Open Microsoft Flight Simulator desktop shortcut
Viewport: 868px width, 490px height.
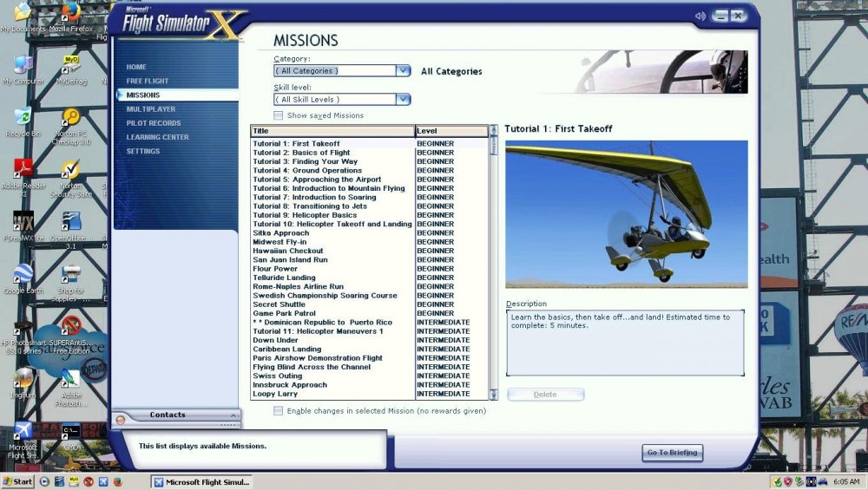(23, 441)
